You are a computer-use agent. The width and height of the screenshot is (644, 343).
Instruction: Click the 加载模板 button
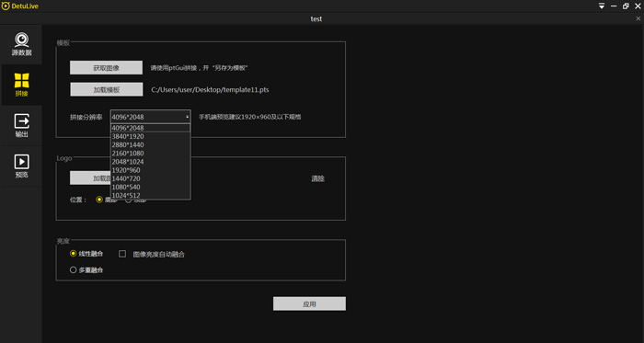107,89
